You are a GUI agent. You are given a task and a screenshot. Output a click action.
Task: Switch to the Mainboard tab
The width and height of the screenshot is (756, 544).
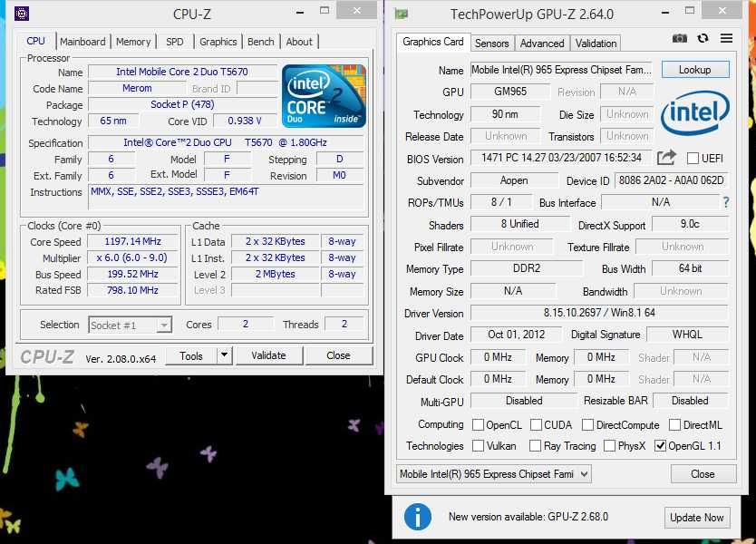82,42
